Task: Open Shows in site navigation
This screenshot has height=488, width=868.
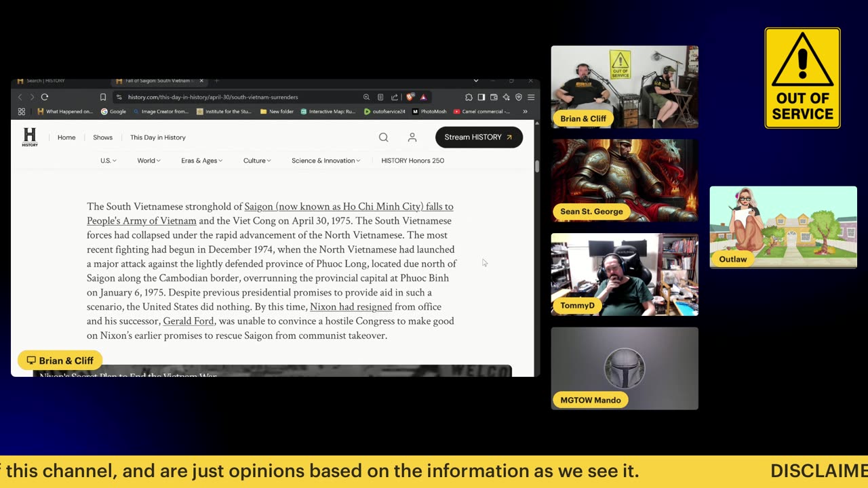Action: [103, 138]
